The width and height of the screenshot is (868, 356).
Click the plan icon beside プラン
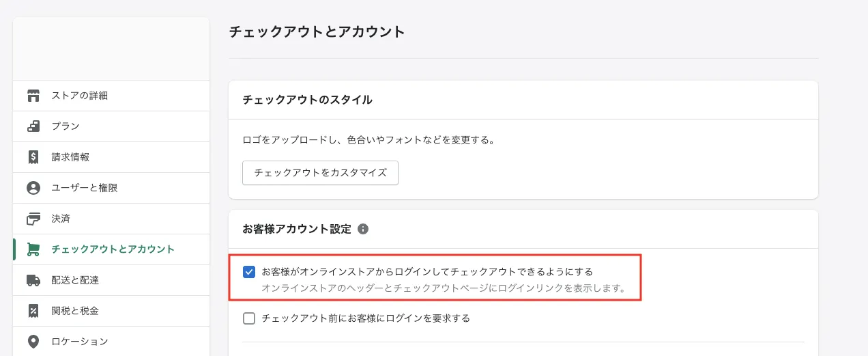(33, 126)
